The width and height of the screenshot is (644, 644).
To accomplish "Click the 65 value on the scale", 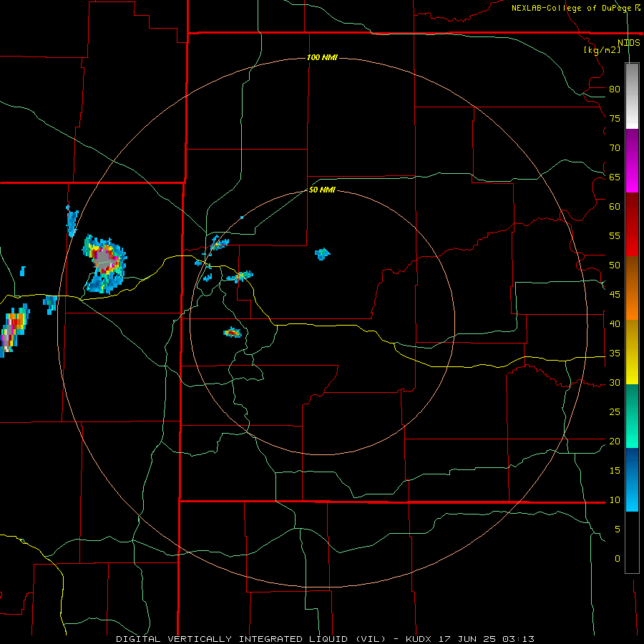I will [x=615, y=177].
